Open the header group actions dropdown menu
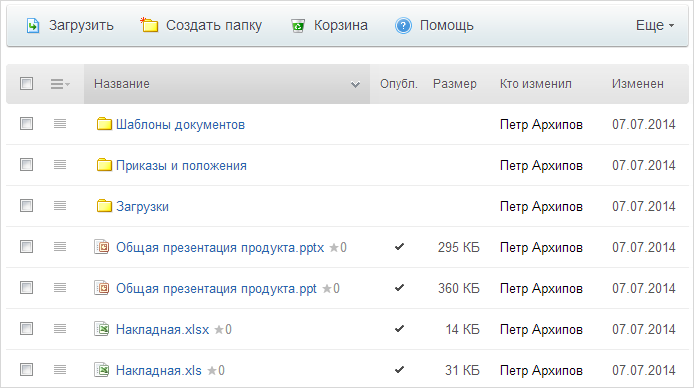694x388 pixels. tap(60, 84)
